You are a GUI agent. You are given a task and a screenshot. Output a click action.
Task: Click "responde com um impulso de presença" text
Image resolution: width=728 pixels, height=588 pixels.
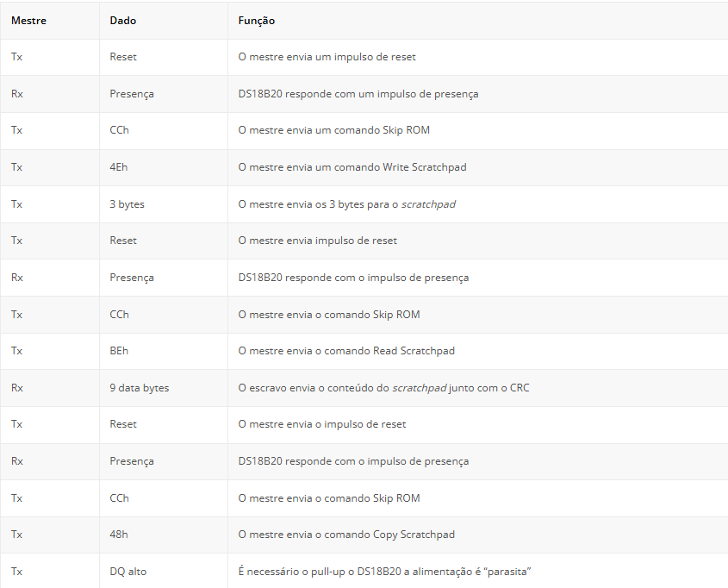[358, 94]
